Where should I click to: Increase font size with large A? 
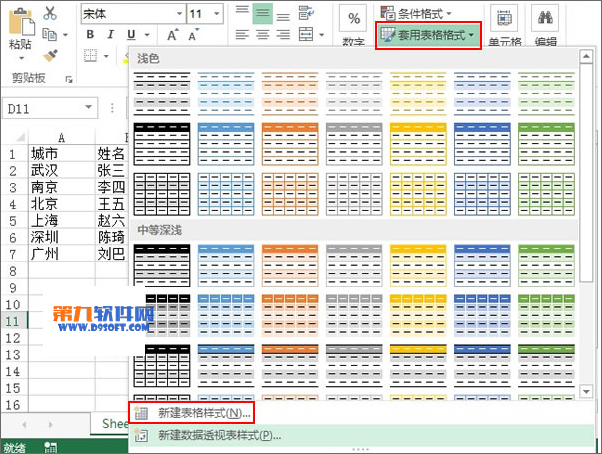(173, 35)
